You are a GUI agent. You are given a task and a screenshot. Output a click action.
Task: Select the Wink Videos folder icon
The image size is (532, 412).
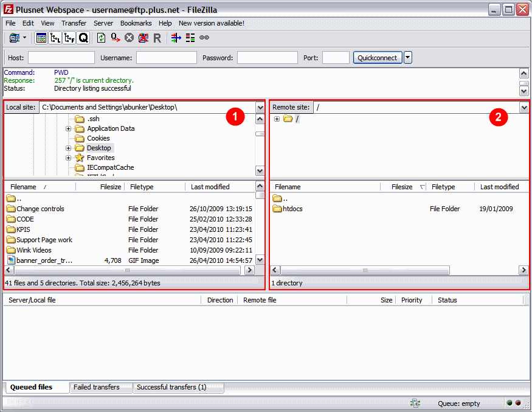[11, 250]
